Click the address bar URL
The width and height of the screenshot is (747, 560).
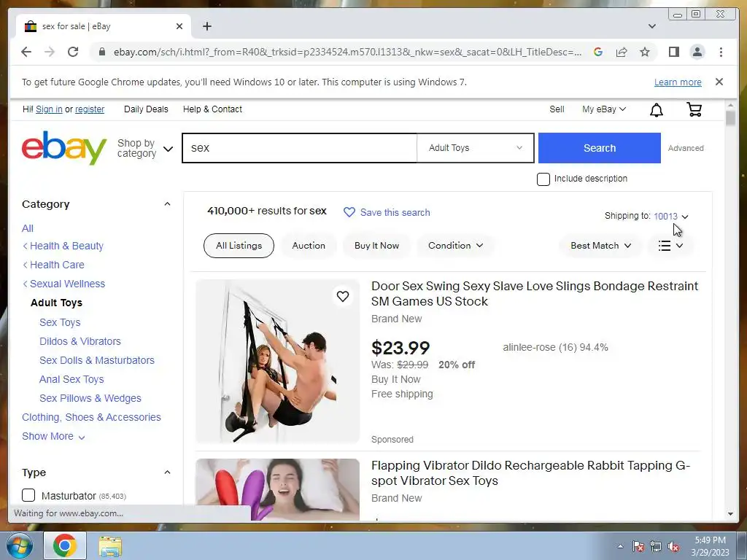tap(347, 52)
